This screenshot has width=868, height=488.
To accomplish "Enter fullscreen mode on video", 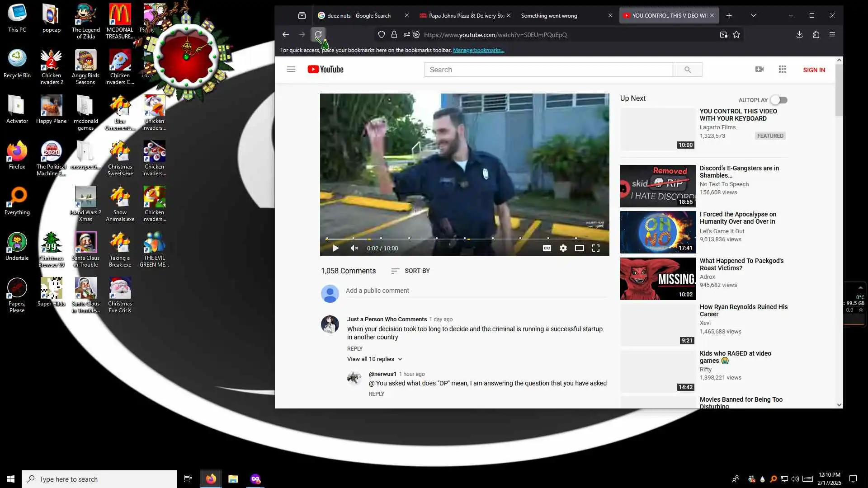I will tap(596, 248).
